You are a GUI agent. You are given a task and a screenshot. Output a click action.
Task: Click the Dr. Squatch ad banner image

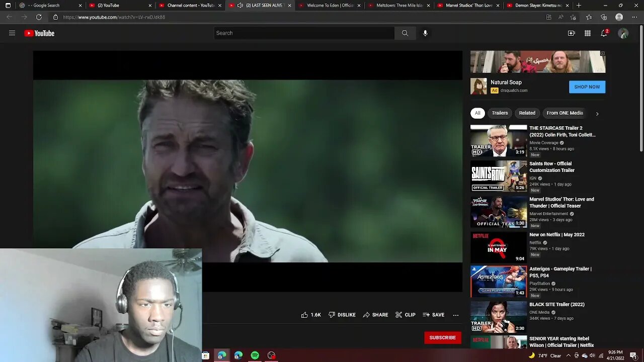pos(538,62)
